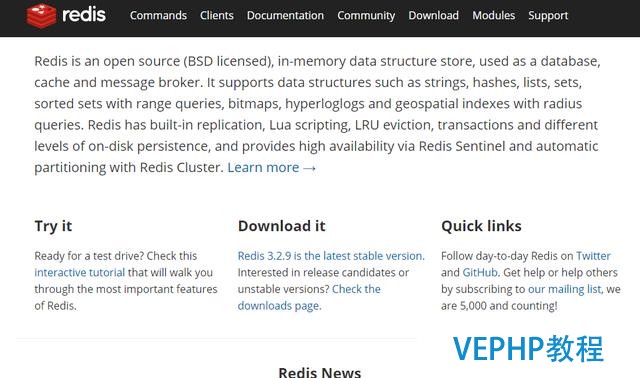Click the Download it section heading
Screen dimensions: 640x378
[282, 226]
